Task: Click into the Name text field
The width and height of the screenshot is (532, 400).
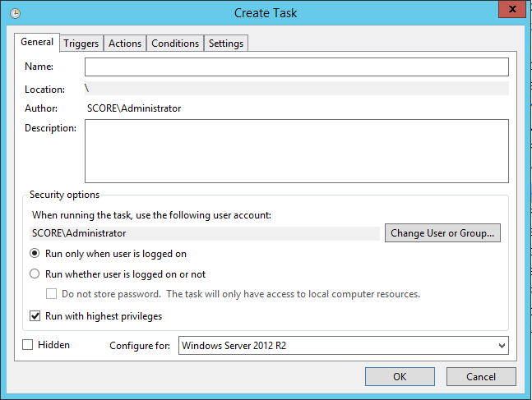Action: [x=296, y=67]
